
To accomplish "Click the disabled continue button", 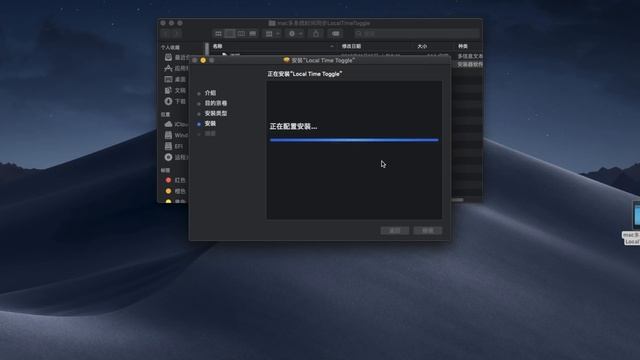I will pos(427,231).
